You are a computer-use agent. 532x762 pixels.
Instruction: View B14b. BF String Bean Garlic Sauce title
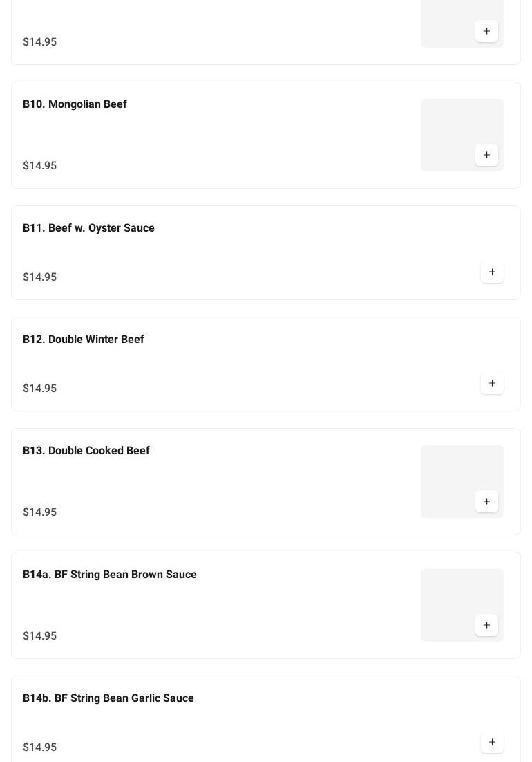pos(108,698)
